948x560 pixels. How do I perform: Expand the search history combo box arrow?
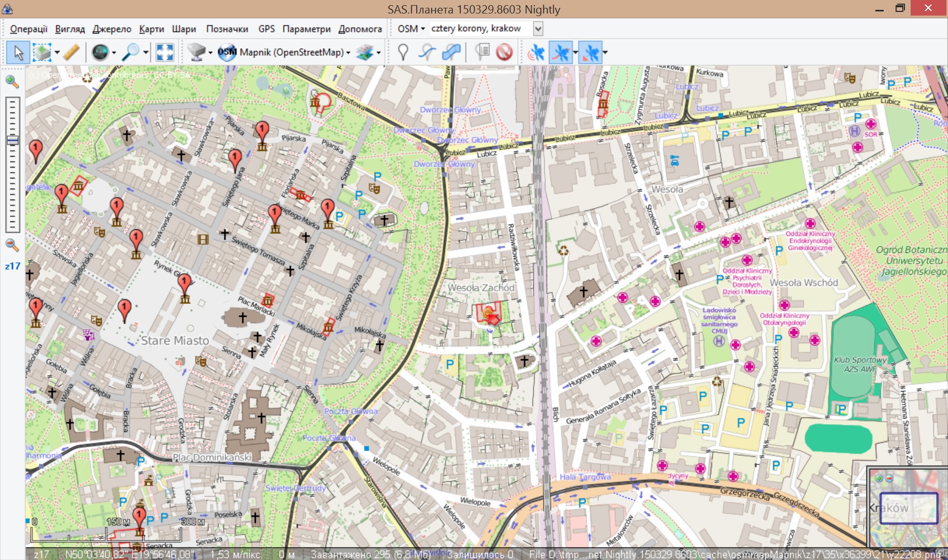tap(538, 29)
